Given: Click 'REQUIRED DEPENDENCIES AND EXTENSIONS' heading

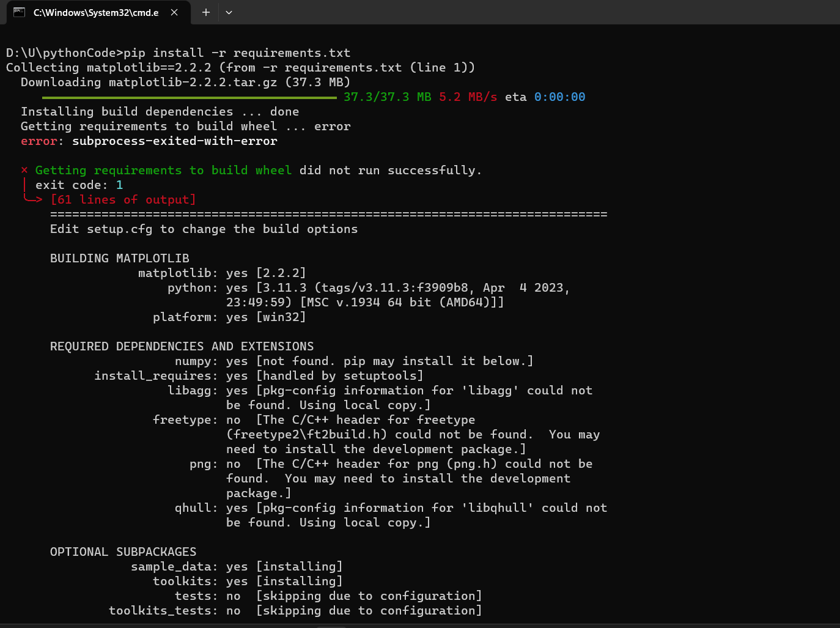Looking at the screenshot, I should (182, 347).
